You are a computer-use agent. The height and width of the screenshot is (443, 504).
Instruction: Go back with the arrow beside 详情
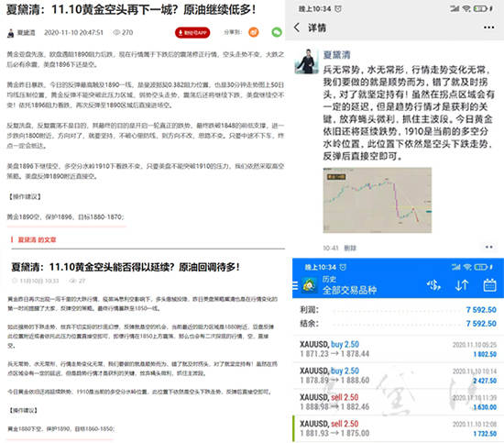[x=297, y=28]
